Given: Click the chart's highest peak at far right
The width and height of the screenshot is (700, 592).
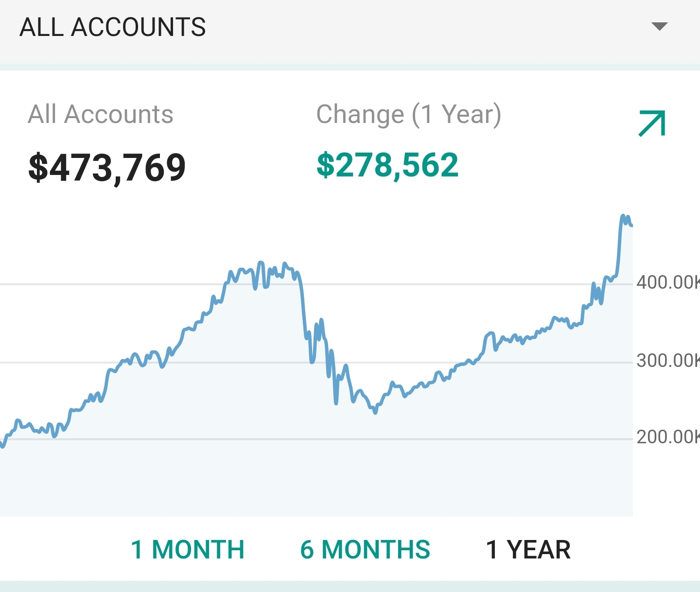Looking at the screenshot, I should coord(623,216).
